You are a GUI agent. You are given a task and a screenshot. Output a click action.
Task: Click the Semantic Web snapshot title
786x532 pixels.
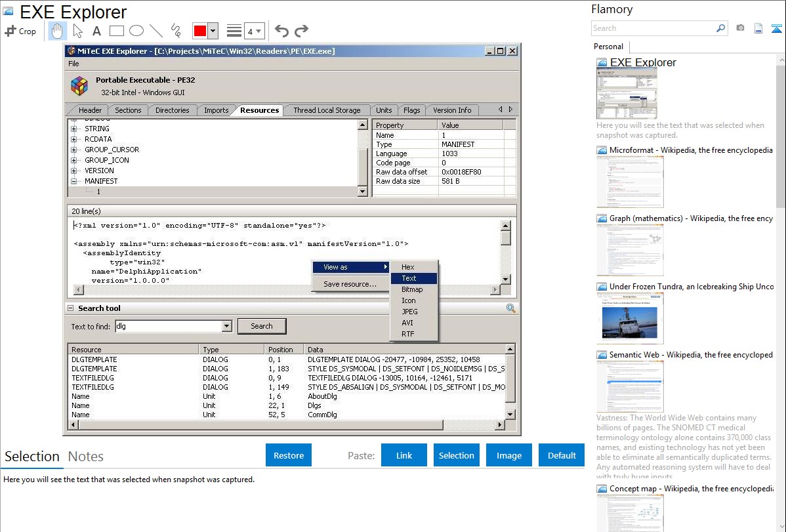click(691, 355)
